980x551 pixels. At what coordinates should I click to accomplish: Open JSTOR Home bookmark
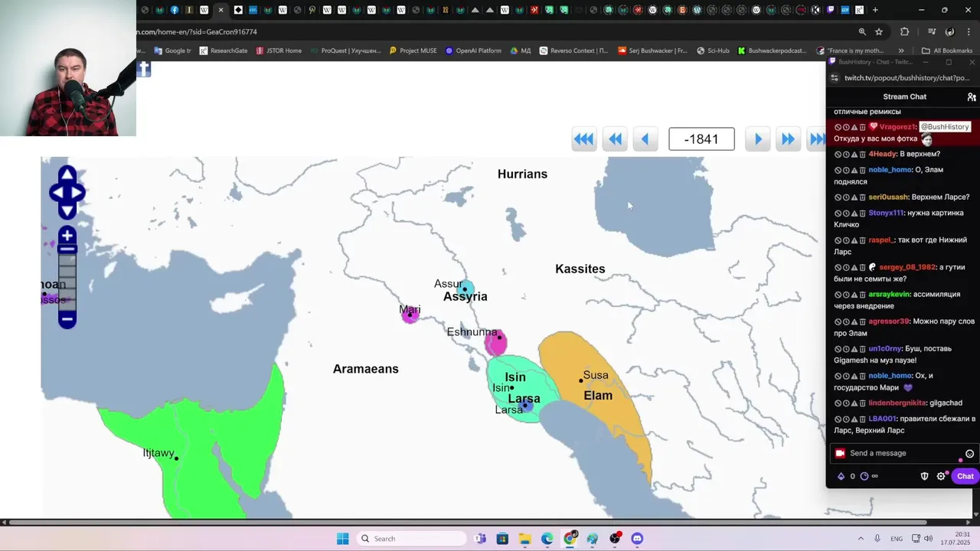[279, 51]
